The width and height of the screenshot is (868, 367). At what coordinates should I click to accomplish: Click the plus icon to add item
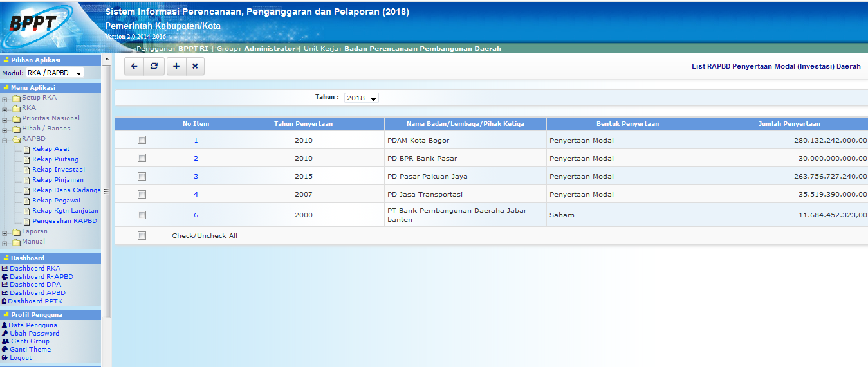pos(176,66)
